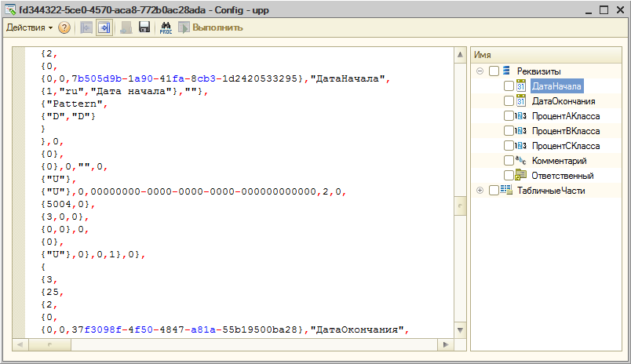Click the number icon of ПроцентАКласса
This screenshot has width=631, height=364.
point(521,116)
